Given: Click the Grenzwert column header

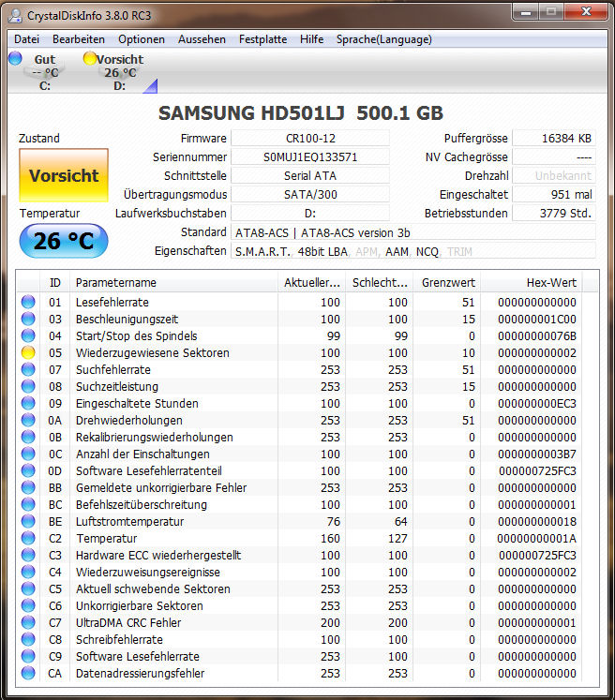Looking at the screenshot, I should (447, 283).
